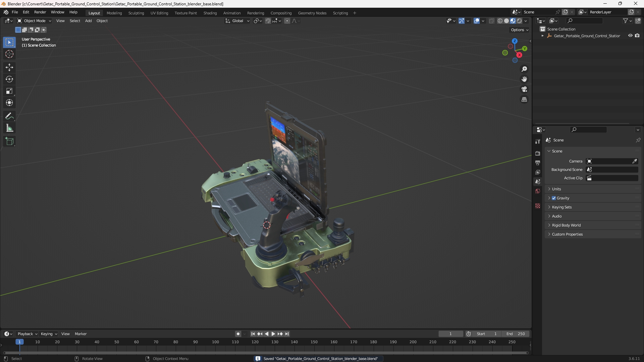Screen dimensions: 644x362
Task: Select the Measure tool
Action: coord(9,128)
